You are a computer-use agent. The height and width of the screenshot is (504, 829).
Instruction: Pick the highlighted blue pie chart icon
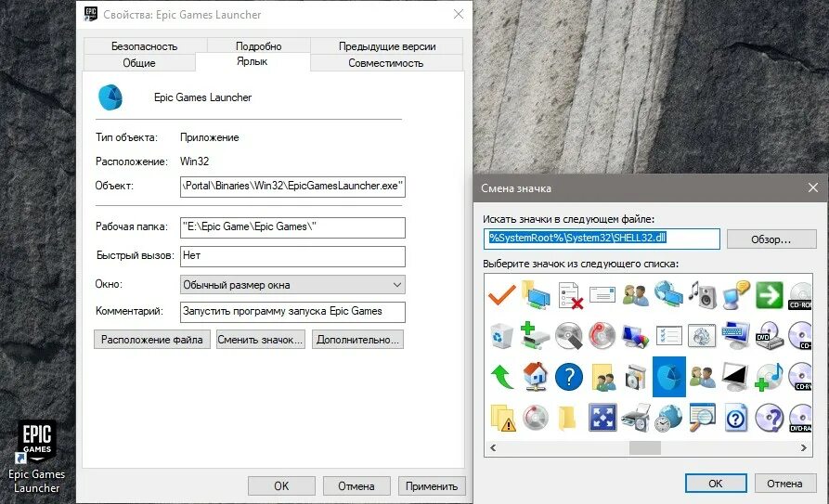pyautogui.click(x=668, y=377)
